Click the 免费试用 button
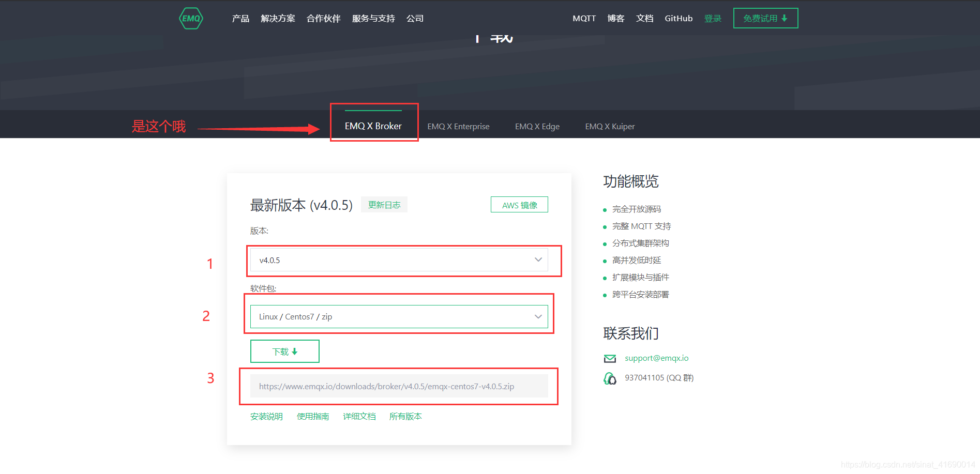 coord(765,18)
